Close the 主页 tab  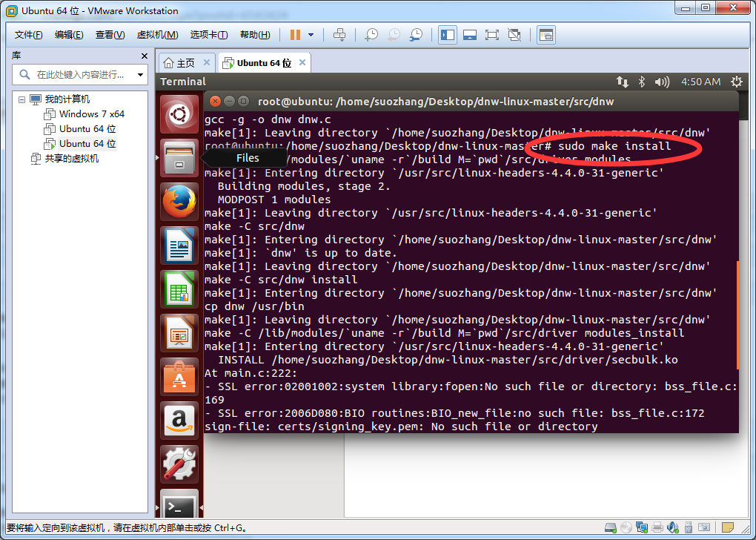206,62
